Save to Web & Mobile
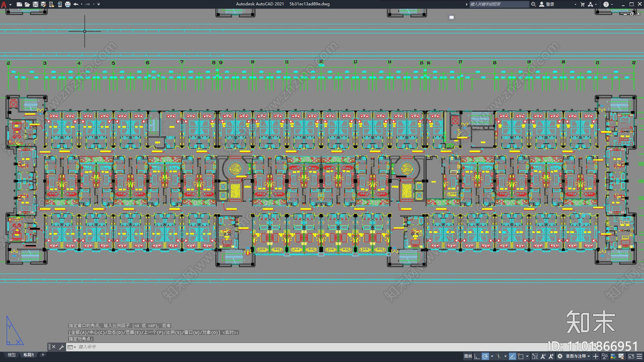644x362 pixels. click(x=60, y=4)
